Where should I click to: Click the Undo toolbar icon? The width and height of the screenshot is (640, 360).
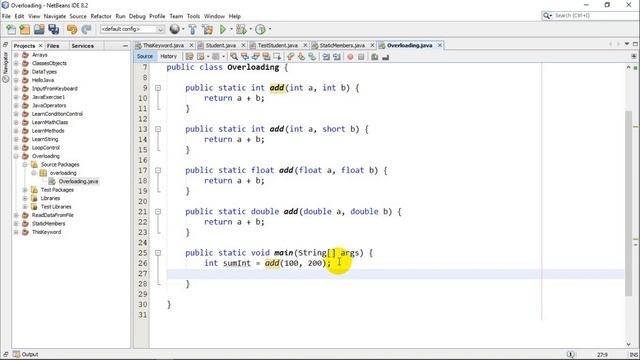(72, 29)
